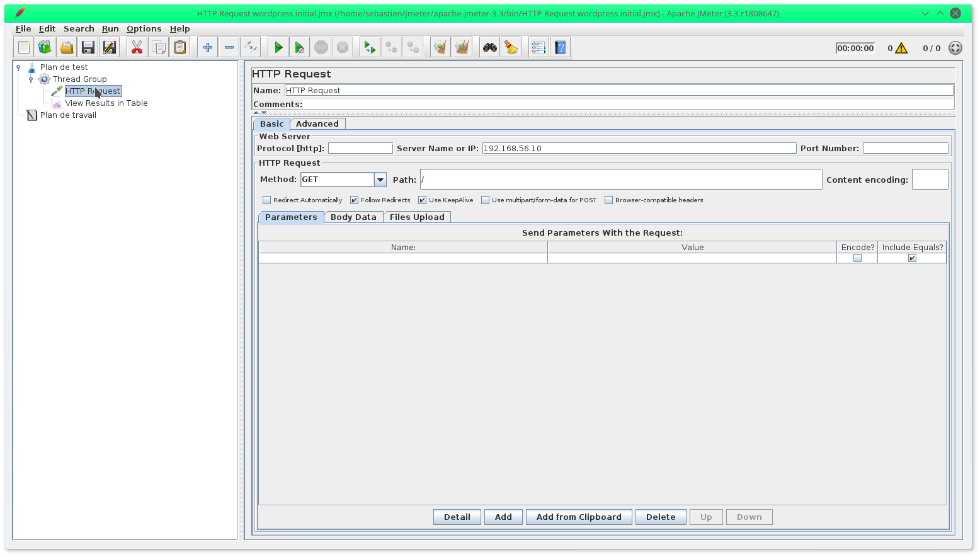The width and height of the screenshot is (980, 557).
Task: Click Add from Clipboard button
Action: coord(579,517)
